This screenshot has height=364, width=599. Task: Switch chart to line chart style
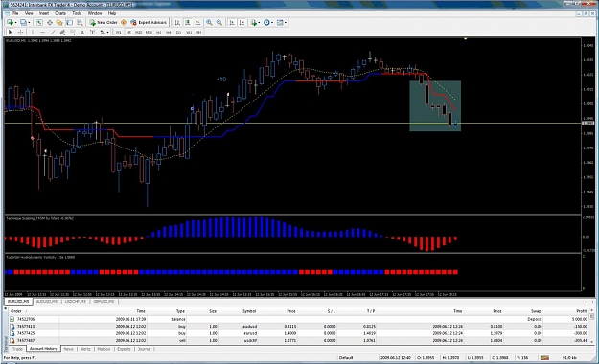pos(197,23)
